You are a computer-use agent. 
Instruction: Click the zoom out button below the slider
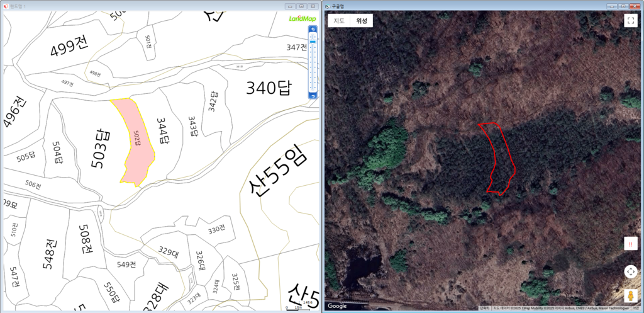pyautogui.click(x=313, y=96)
